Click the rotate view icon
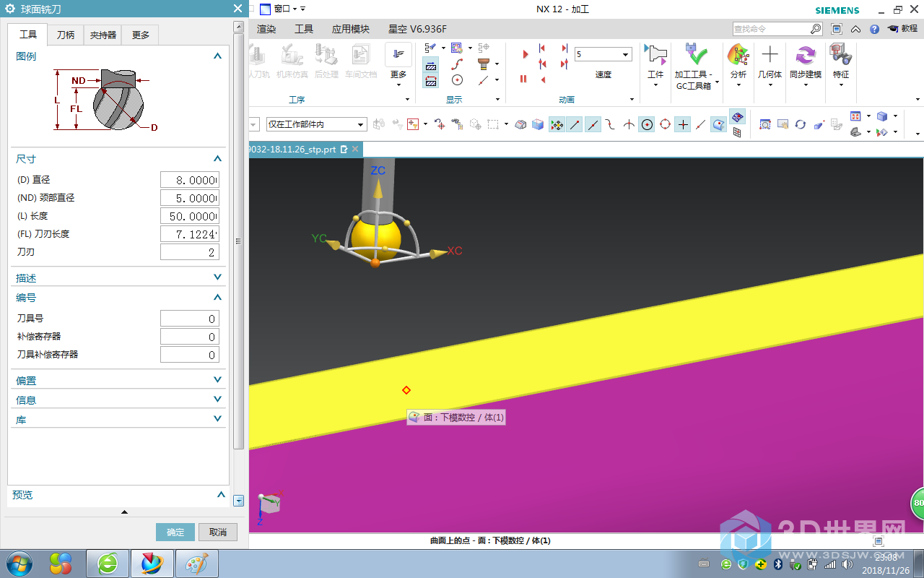Screen dimensions: 924x578 tap(800, 124)
